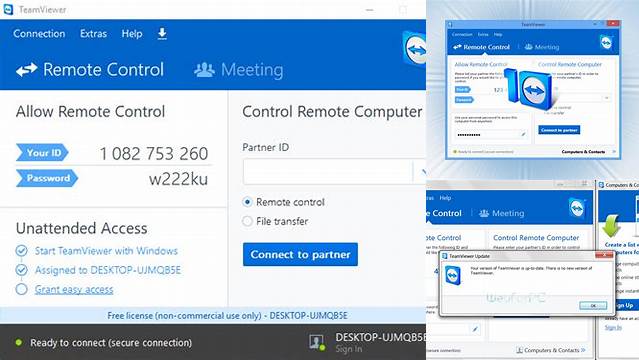639x360 pixels.
Task: Toggle the Assigned to DESKTOP-UJMQB5E checkmark
Action: coord(22,269)
